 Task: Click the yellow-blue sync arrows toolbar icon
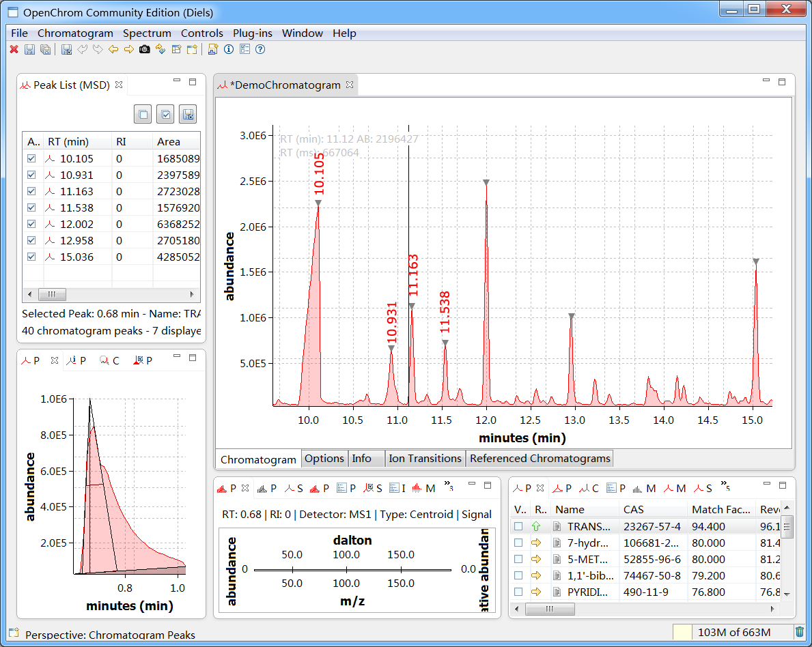pos(160,49)
